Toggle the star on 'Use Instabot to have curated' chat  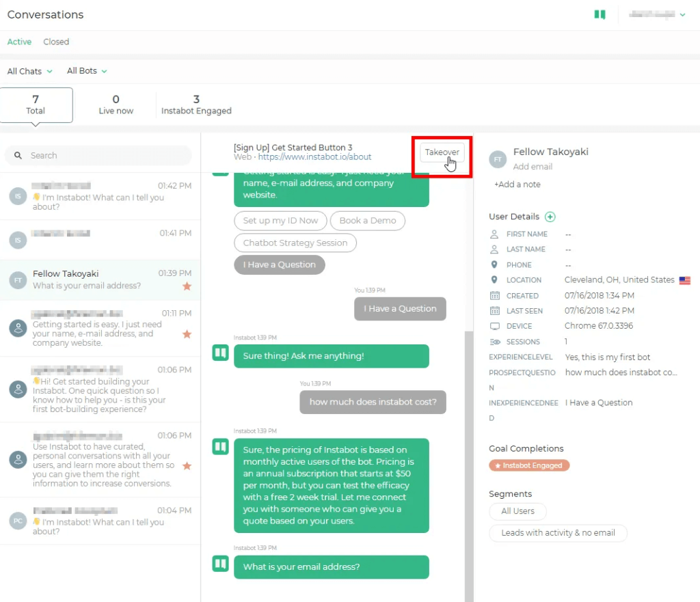187,466
